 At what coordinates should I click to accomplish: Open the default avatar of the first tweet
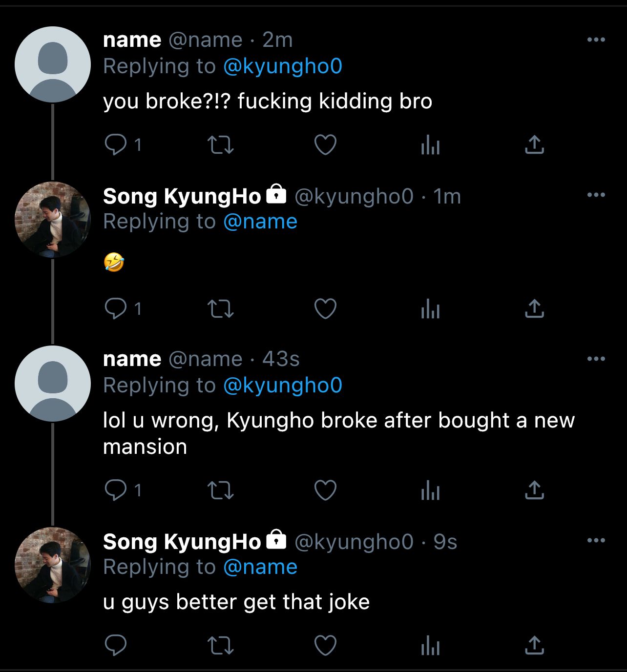(x=53, y=64)
